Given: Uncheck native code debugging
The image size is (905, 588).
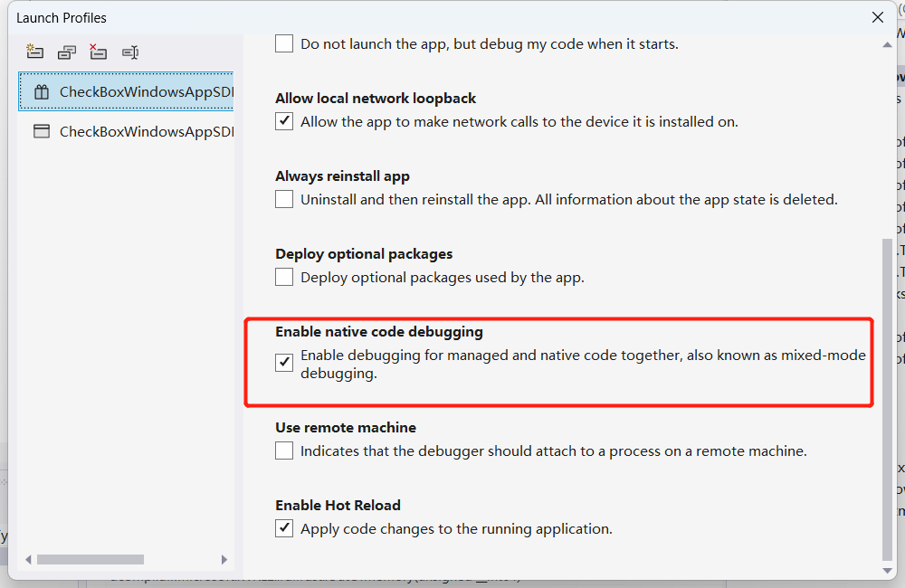Looking at the screenshot, I should [x=283, y=363].
